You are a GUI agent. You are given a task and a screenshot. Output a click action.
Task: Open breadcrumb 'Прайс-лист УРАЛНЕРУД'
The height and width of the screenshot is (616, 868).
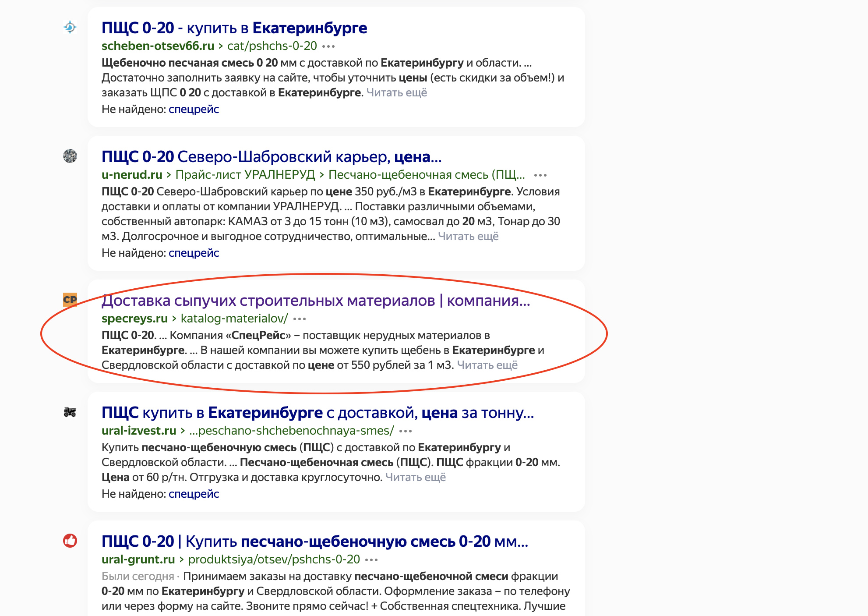(x=246, y=174)
